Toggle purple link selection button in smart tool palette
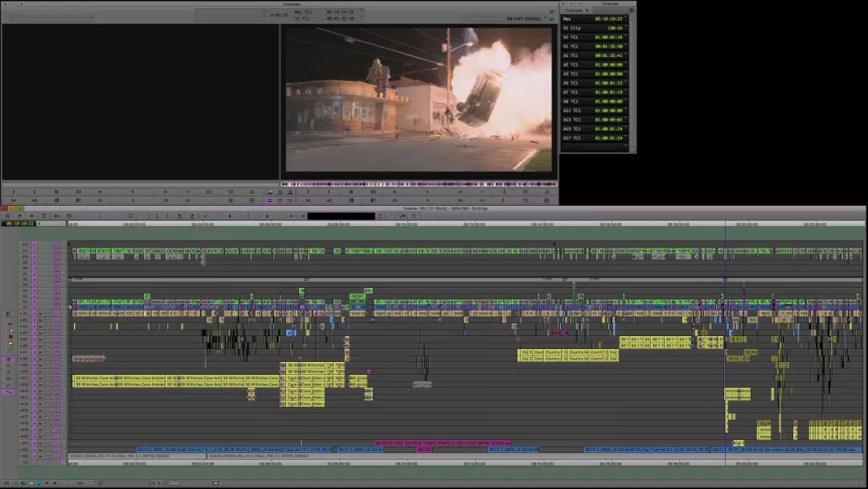This screenshot has width=868, height=489. coord(8,392)
